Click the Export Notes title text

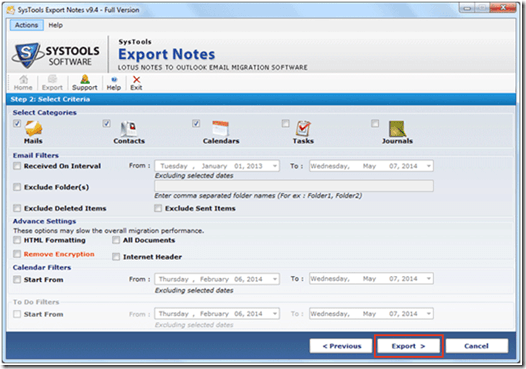(x=167, y=54)
